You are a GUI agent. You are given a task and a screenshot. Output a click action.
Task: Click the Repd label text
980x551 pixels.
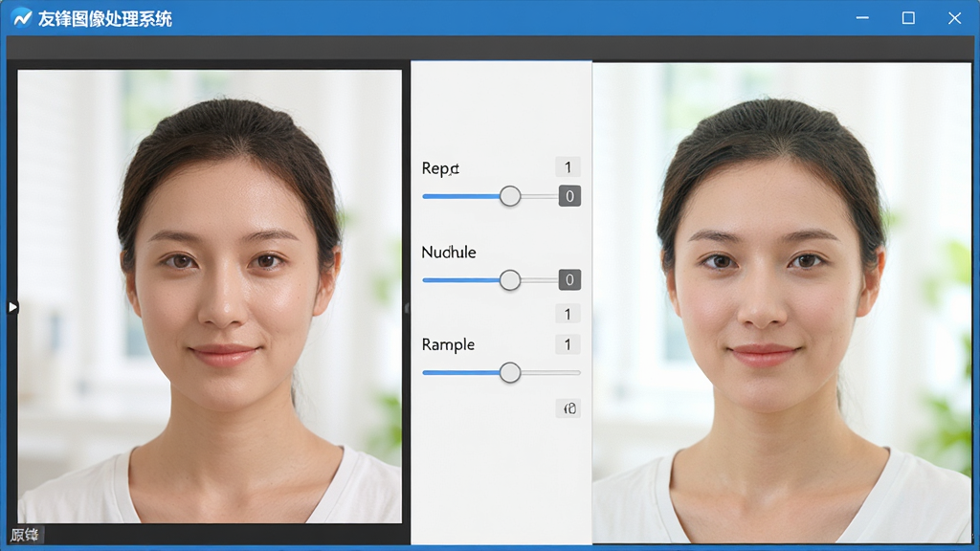point(440,168)
